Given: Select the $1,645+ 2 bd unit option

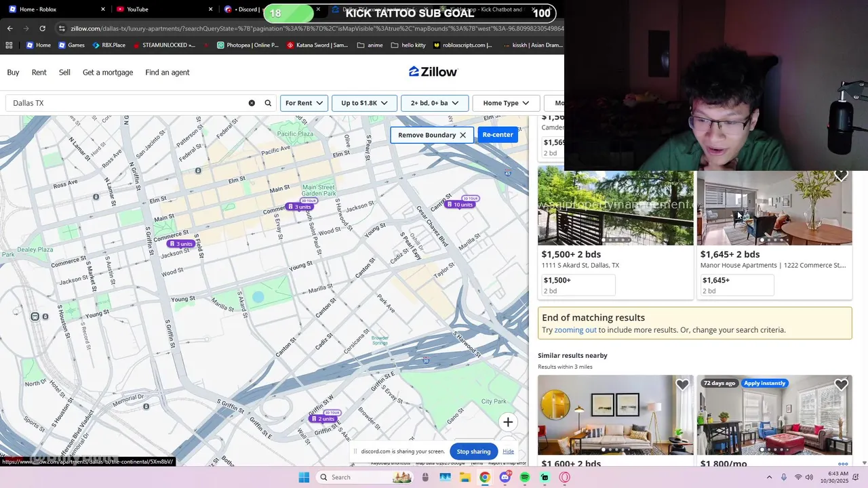Looking at the screenshot, I should click(737, 285).
